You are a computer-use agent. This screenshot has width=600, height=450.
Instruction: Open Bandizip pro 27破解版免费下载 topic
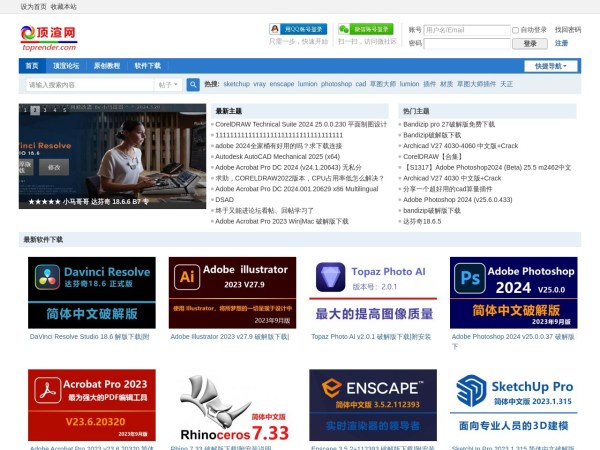[449, 124]
